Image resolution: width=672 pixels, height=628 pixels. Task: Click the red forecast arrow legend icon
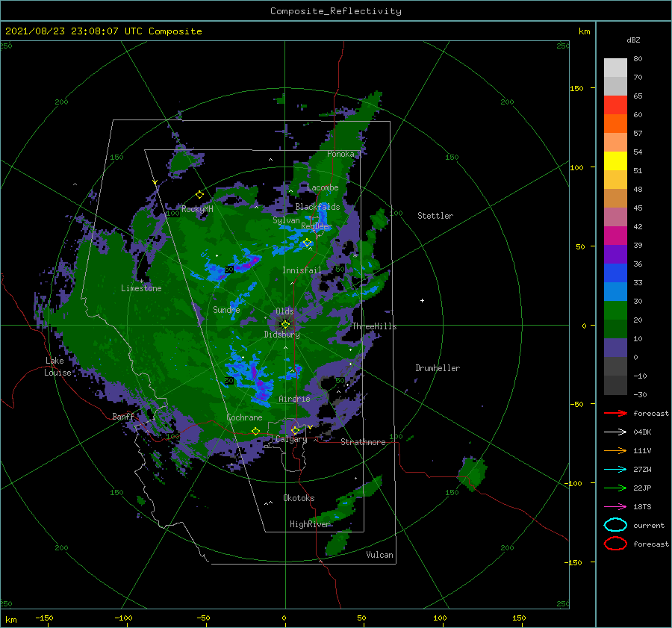pos(615,413)
